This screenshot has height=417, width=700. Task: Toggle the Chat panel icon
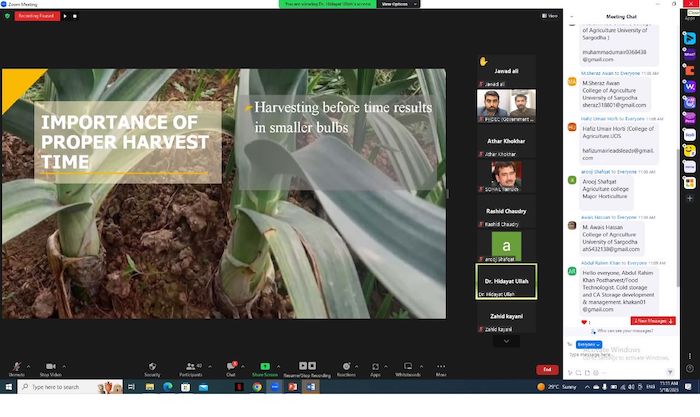(231, 368)
